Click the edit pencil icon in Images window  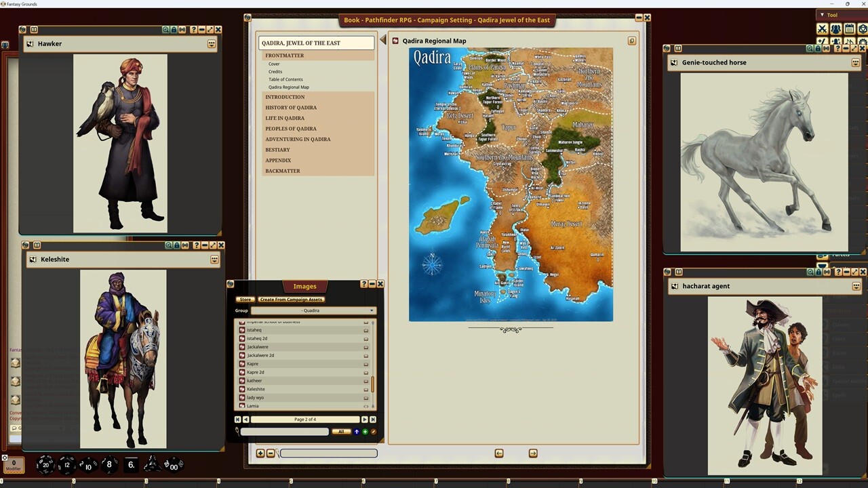374,432
